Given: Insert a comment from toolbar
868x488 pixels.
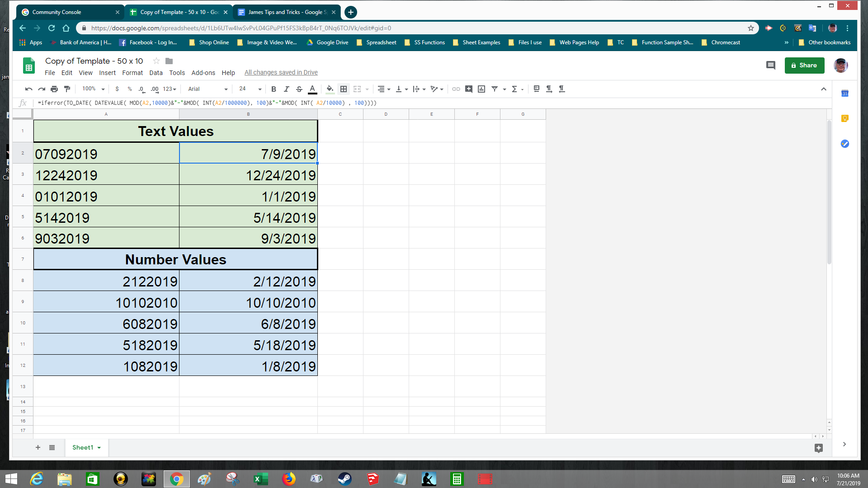Looking at the screenshot, I should [x=469, y=89].
